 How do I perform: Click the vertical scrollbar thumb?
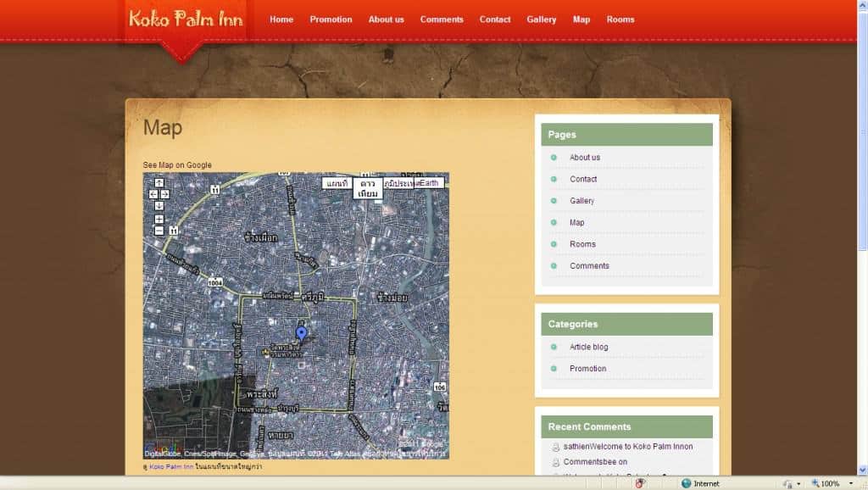pos(862,130)
